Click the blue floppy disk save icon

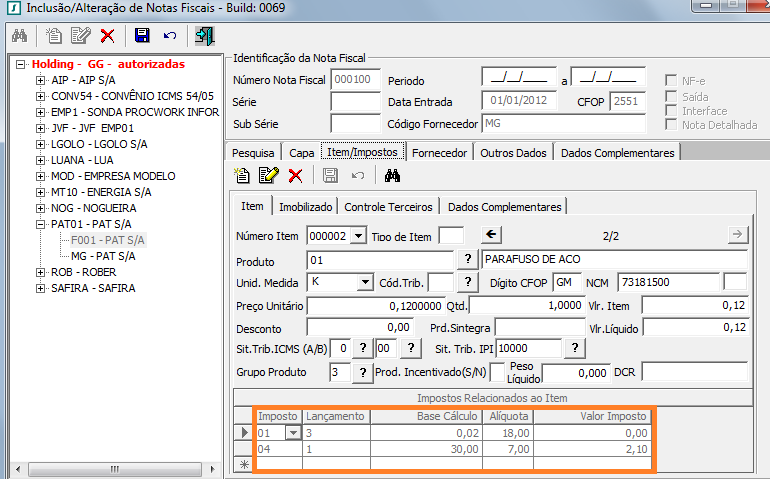click(142, 36)
